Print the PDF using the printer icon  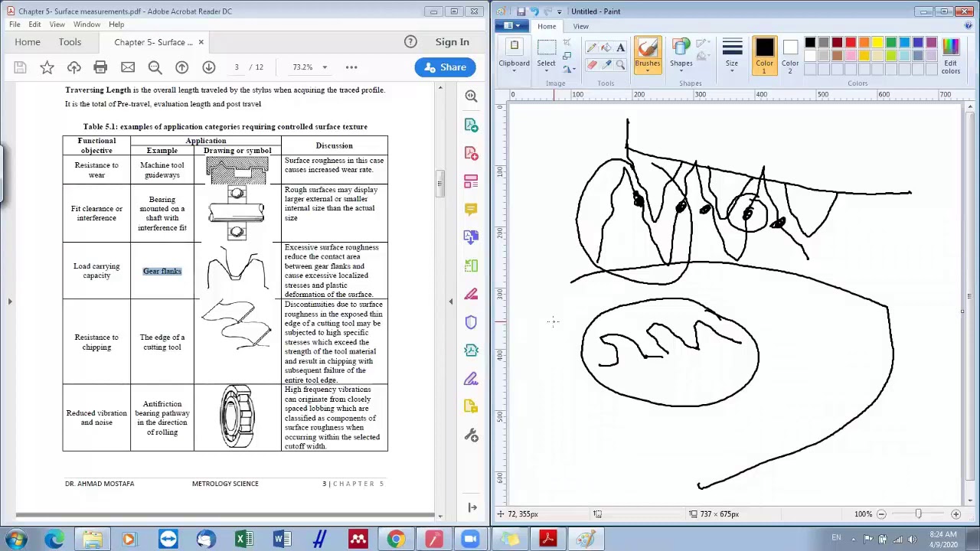[x=100, y=67]
